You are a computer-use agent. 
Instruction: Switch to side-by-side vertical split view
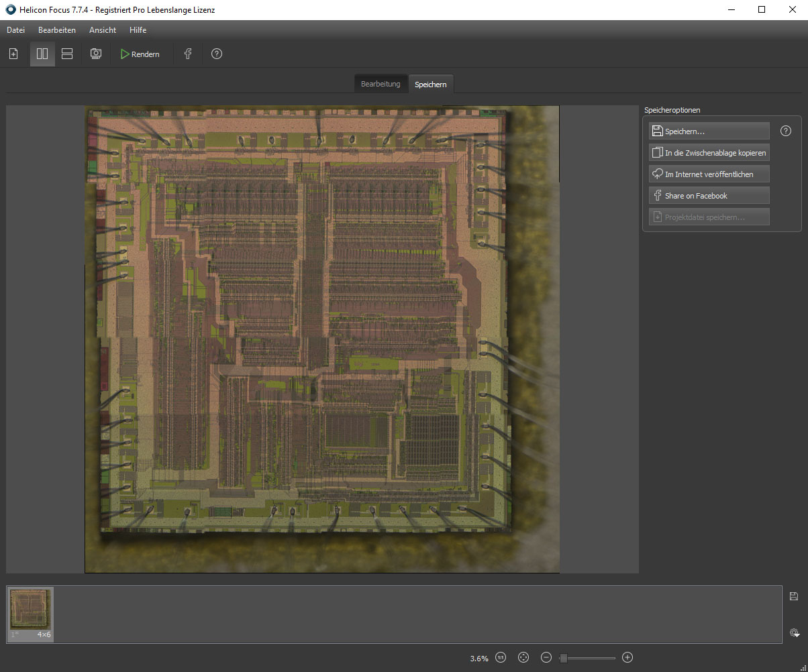click(x=42, y=54)
